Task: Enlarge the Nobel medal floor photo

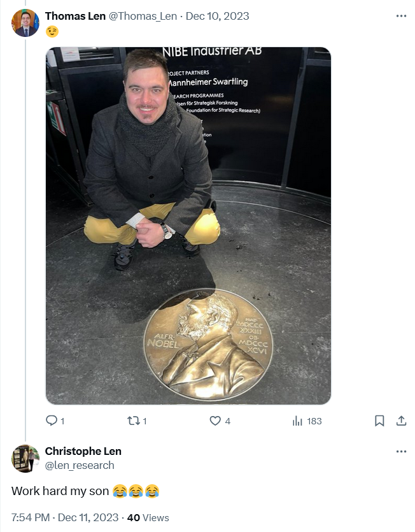Action: tap(188, 226)
